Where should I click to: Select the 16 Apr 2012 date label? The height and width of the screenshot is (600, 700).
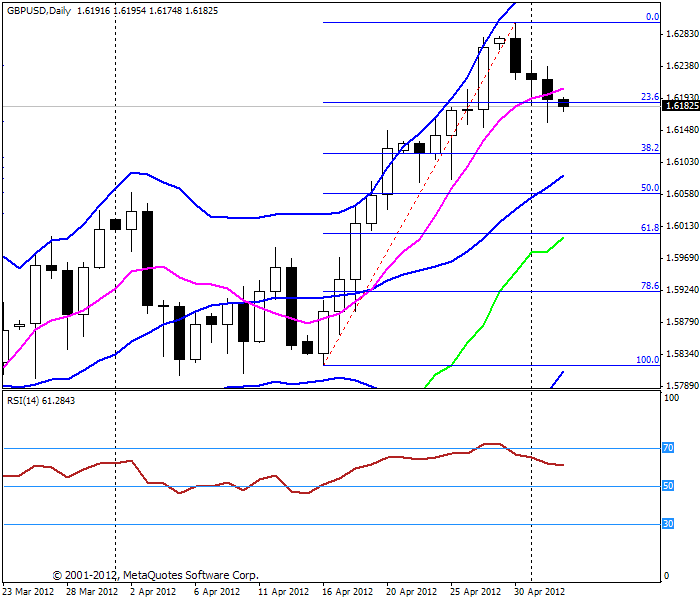(347, 592)
